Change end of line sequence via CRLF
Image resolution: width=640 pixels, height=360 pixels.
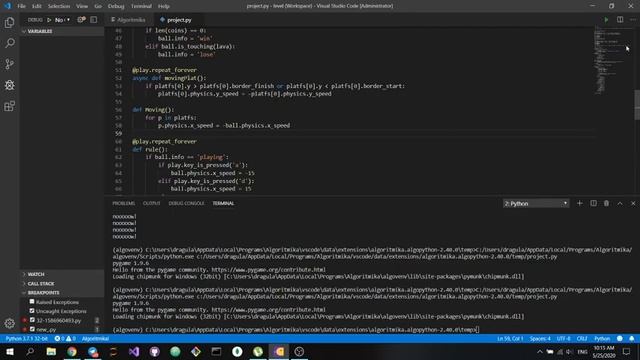pos(582,338)
